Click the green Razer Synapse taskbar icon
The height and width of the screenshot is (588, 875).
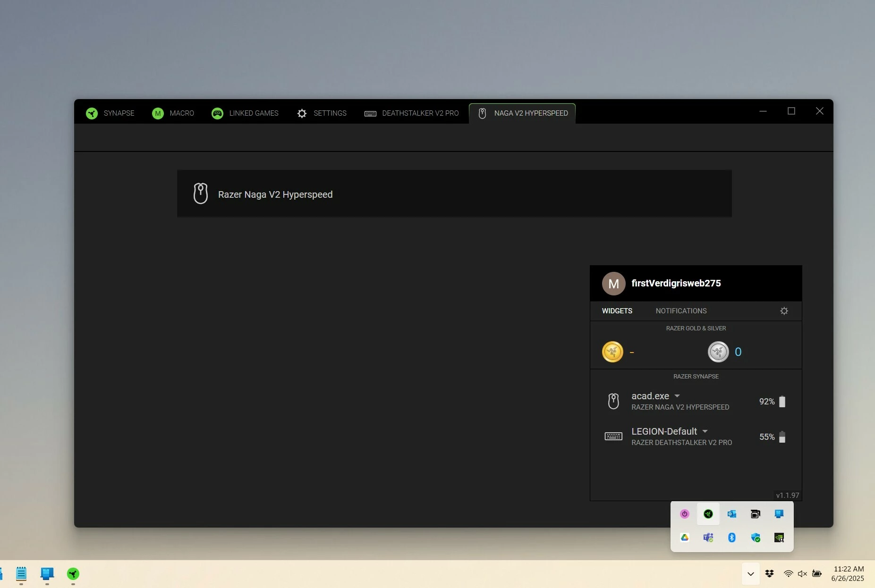click(x=73, y=574)
